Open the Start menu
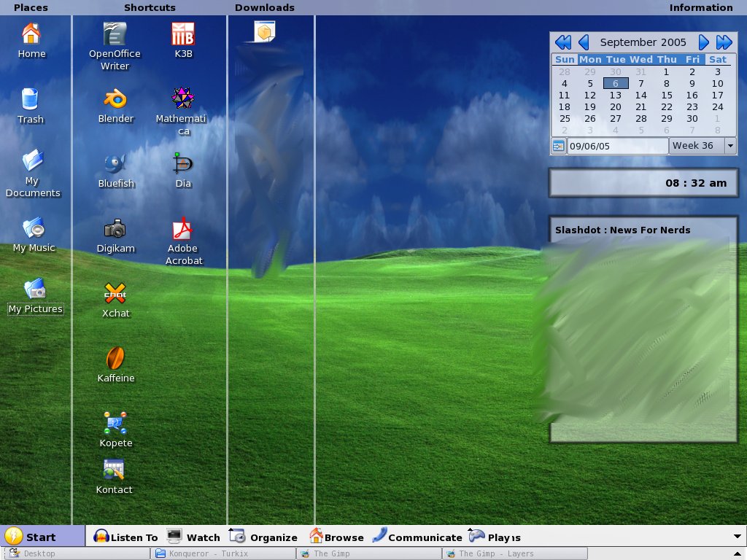747x560 pixels. pos(42,536)
